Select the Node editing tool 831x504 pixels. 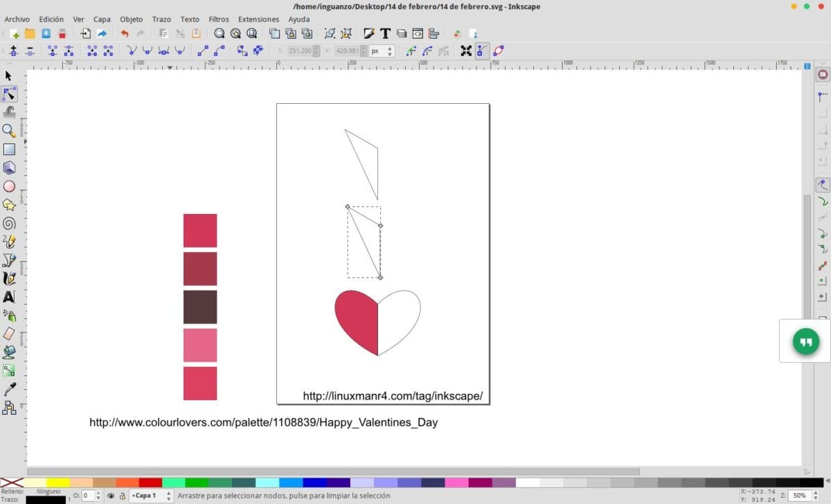9,93
